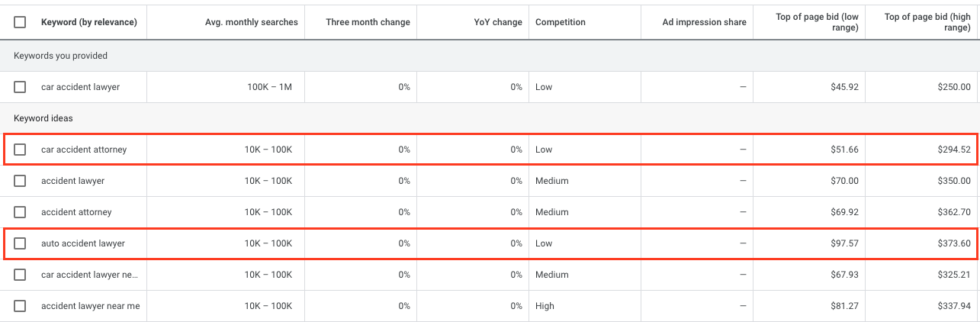The width and height of the screenshot is (980, 322).
Task: Click the 'High' competition value cell
Action: 544,306
